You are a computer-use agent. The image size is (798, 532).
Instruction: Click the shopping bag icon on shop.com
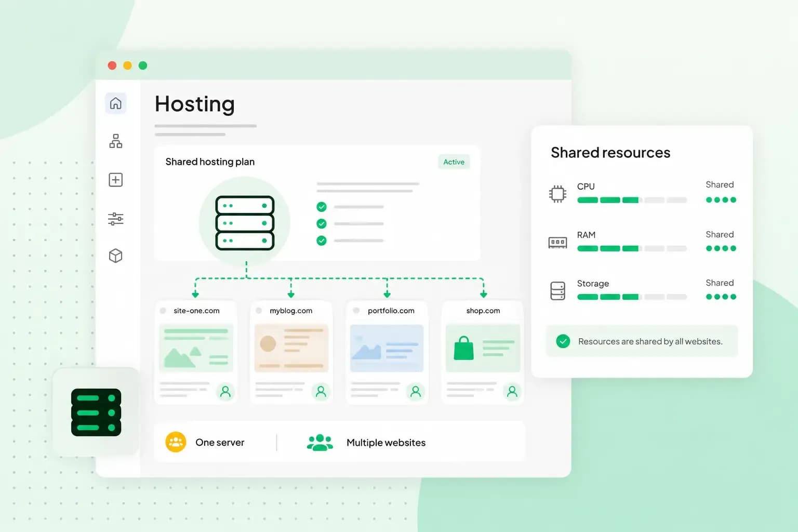tap(464, 348)
